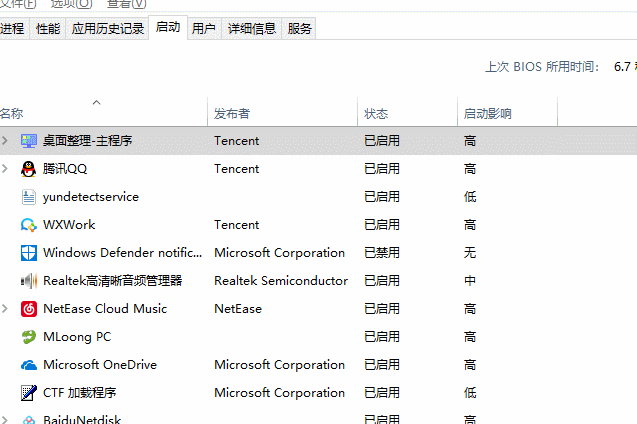The width and height of the screenshot is (637, 424).
Task: Click the Microsoft OneDrive cloud icon
Action: click(x=28, y=365)
